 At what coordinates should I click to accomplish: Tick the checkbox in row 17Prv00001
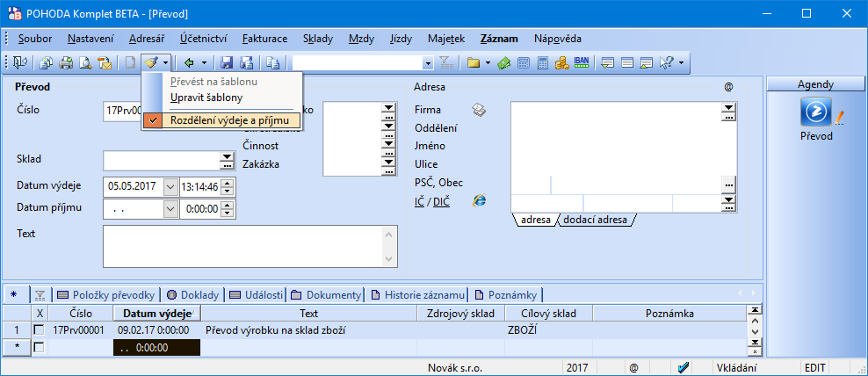(40, 330)
